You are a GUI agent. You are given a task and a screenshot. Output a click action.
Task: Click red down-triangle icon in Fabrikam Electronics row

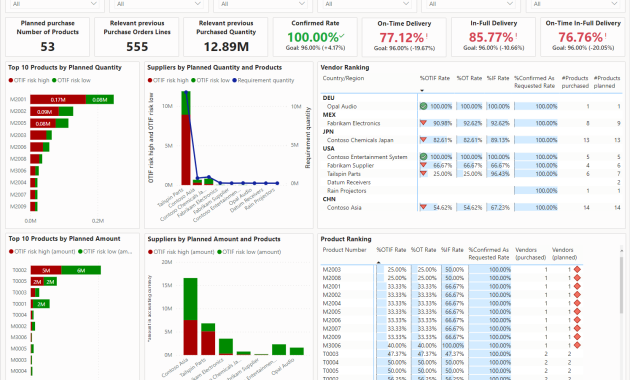423,123
